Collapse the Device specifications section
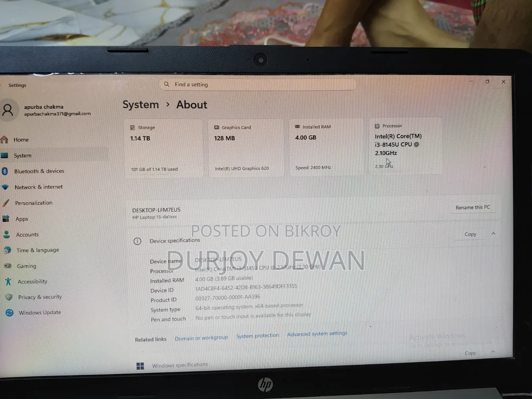Image resolution: width=532 pixels, height=399 pixels. tap(493, 234)
